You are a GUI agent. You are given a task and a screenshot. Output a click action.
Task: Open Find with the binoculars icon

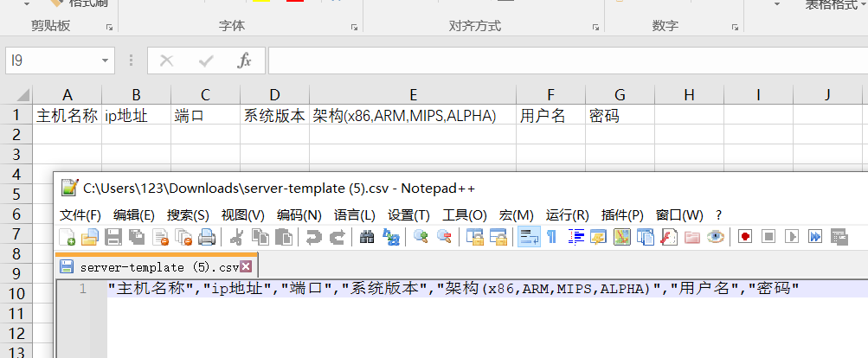point(367,237)
